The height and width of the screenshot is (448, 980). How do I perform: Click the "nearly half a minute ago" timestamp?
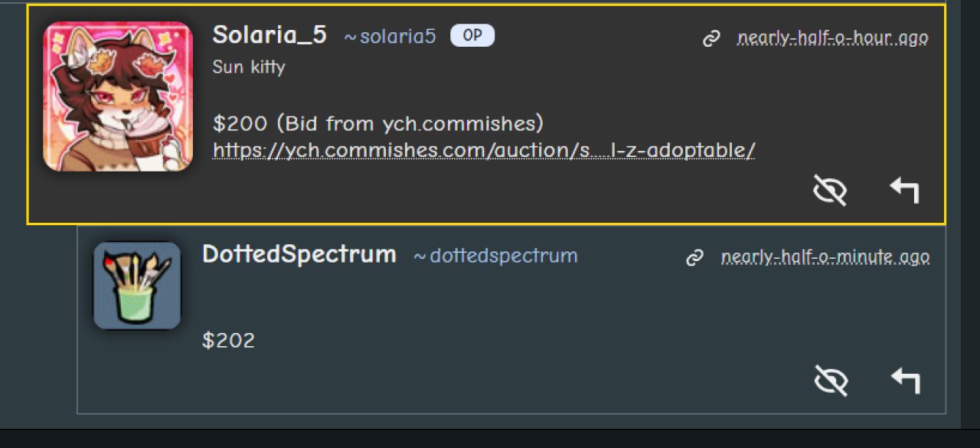(825, 257)
